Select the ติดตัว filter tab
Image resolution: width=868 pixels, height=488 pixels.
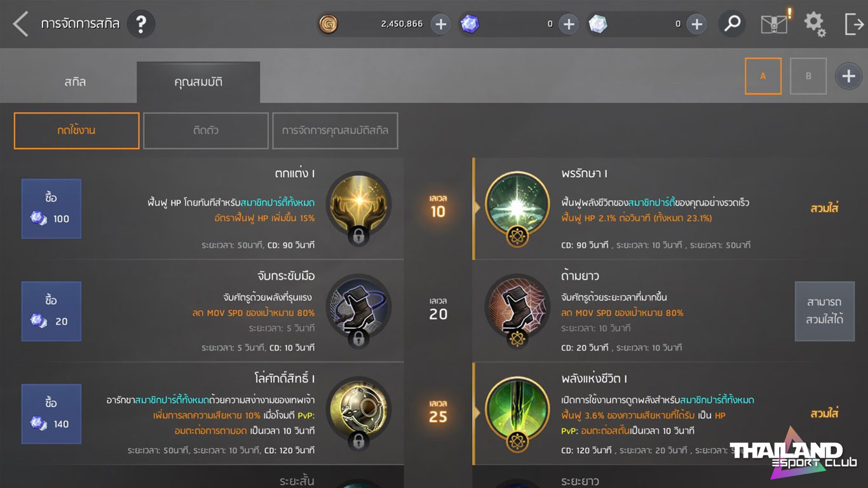(206, 131)
